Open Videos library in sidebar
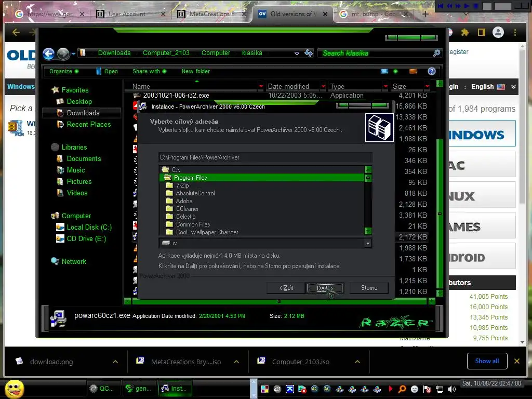532x399 pixels. click(77, 193)
